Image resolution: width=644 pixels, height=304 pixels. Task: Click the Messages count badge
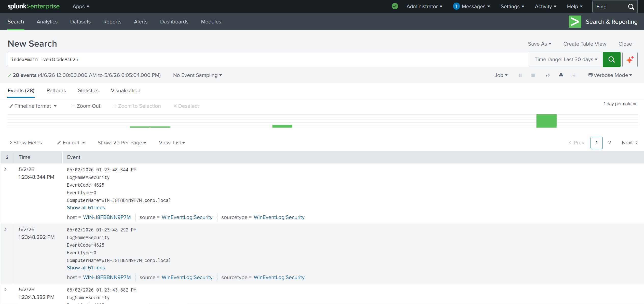[456, 6]
